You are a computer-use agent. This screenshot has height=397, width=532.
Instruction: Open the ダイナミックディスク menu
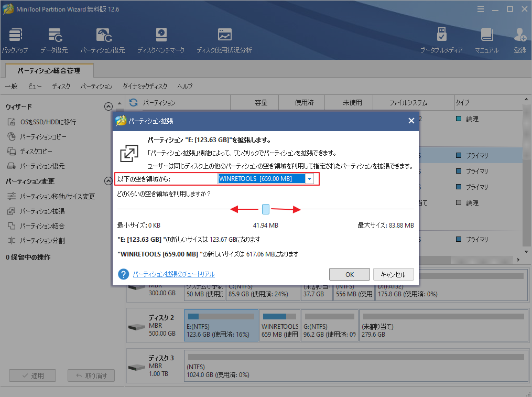click(145, 86)
